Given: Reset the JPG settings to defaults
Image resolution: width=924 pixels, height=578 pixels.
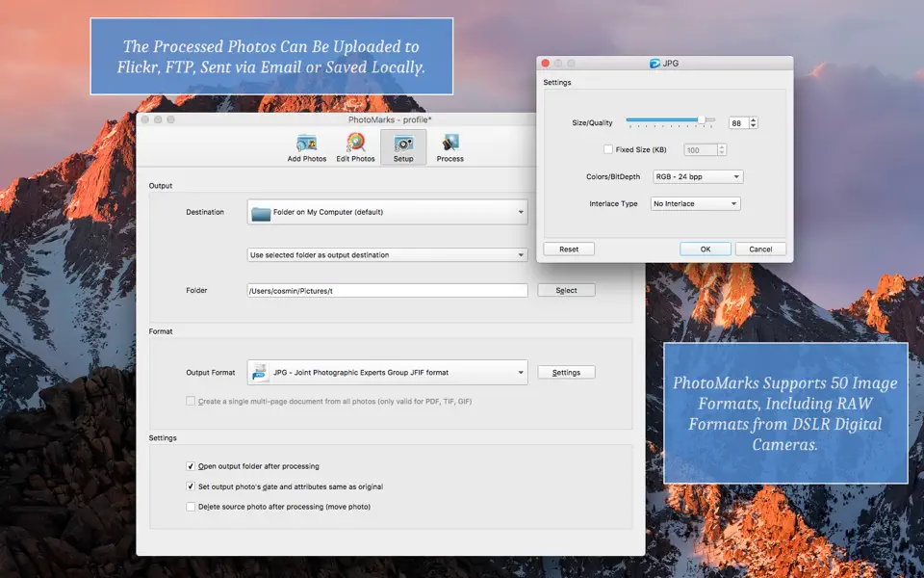Looking at the screenshot, I should 568,249.
